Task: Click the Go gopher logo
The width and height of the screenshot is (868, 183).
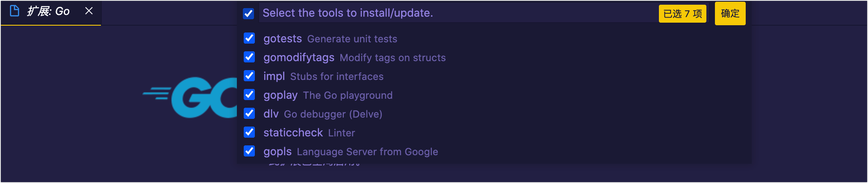Action: point(190,97)
